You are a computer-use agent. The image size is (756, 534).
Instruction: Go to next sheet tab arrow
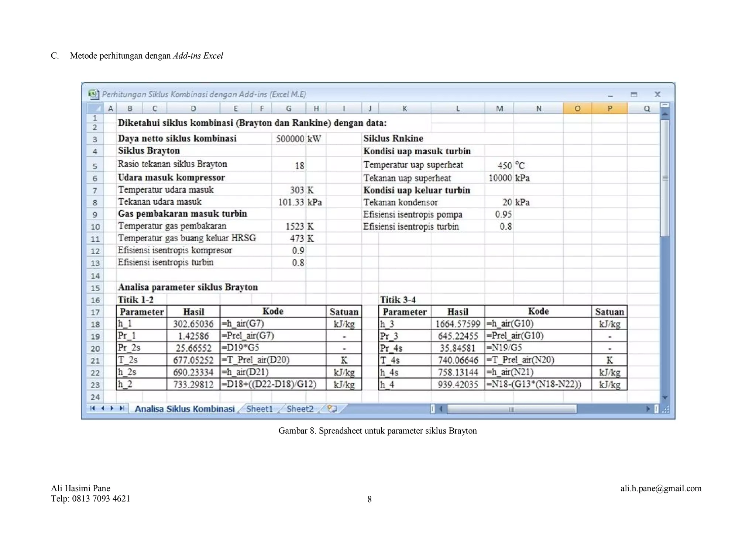pyautogui.click(x=112, y=409)
